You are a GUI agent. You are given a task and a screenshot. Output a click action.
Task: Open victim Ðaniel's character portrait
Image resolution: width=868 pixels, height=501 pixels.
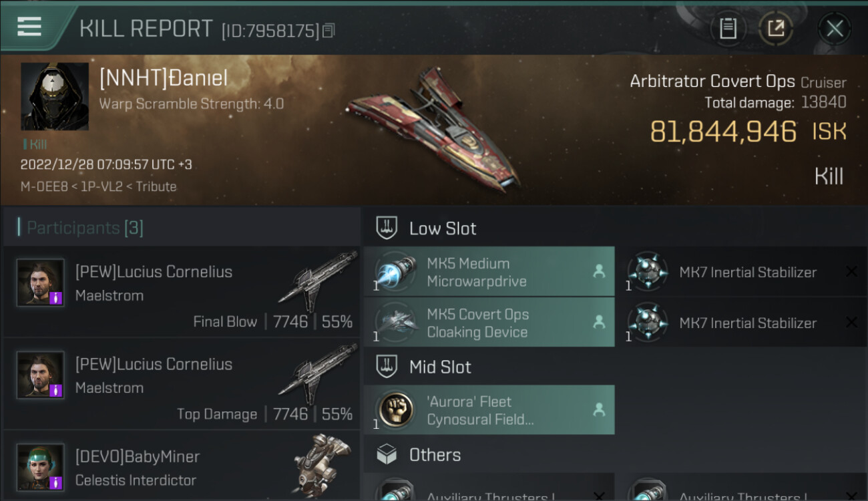54,97
